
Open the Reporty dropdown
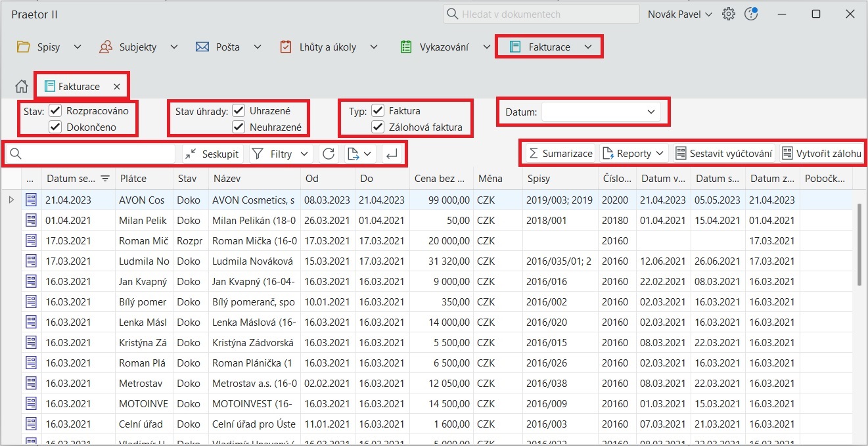633,154
